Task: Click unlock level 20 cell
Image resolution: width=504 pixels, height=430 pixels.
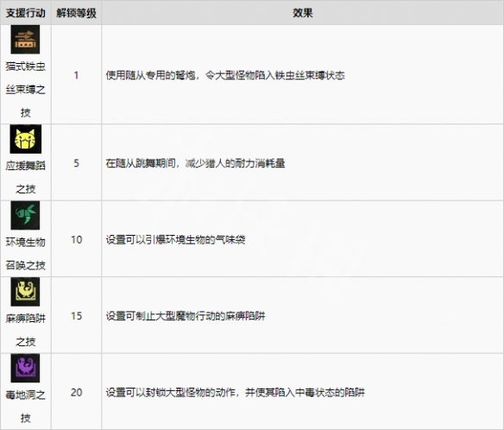Action: [77, 392]
